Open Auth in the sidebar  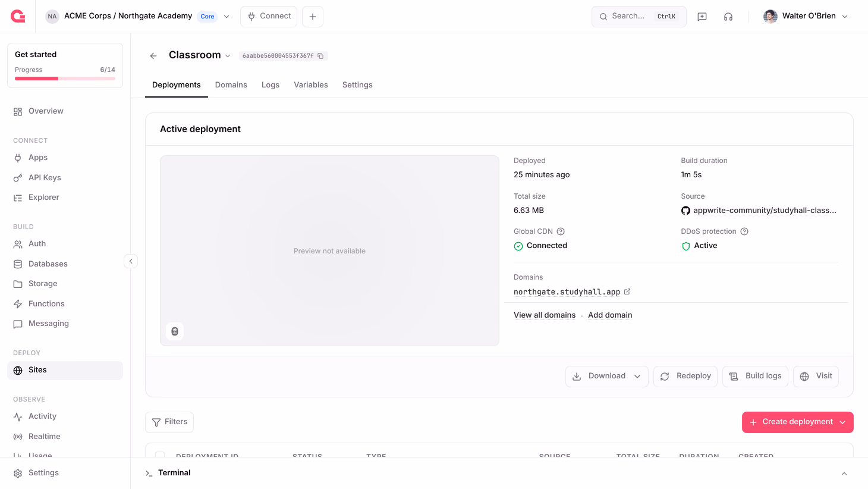click(65, 244)
